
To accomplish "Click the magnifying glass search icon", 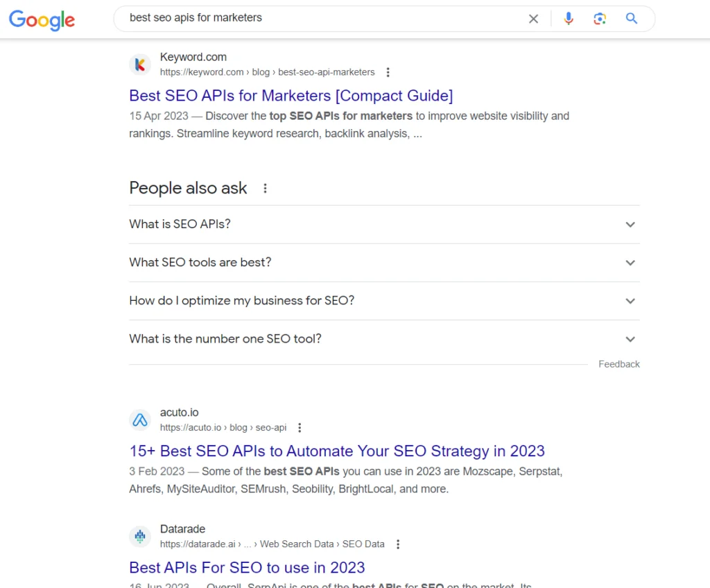I will [631, 19].
